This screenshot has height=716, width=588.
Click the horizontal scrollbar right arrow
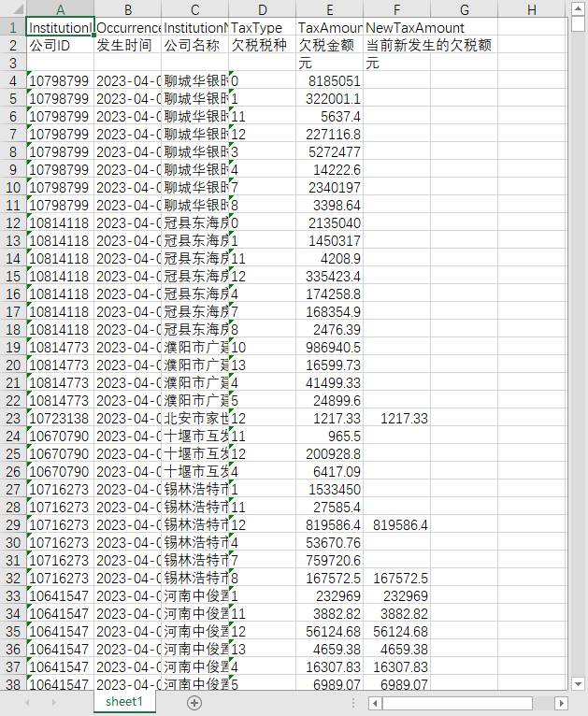click(x=561, y=703)
